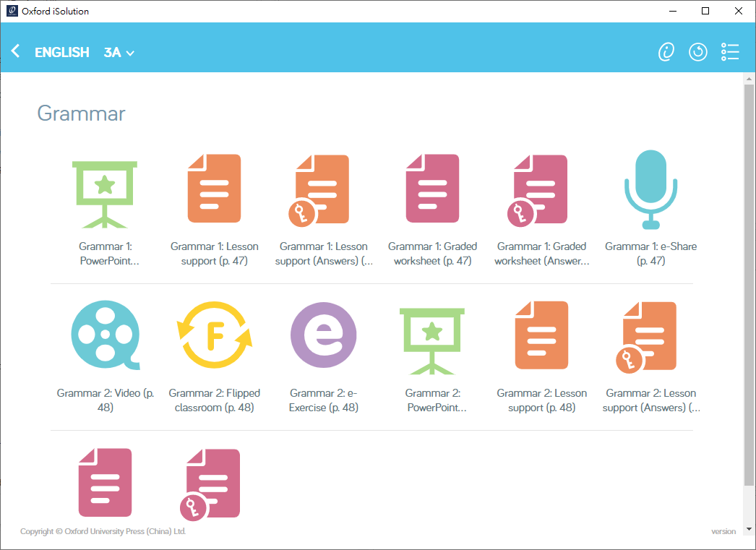This screenshot has width=756, height=550.
Task: Open Grammar 1 Lesson support (p. 47) document
Action: point(214,189)
